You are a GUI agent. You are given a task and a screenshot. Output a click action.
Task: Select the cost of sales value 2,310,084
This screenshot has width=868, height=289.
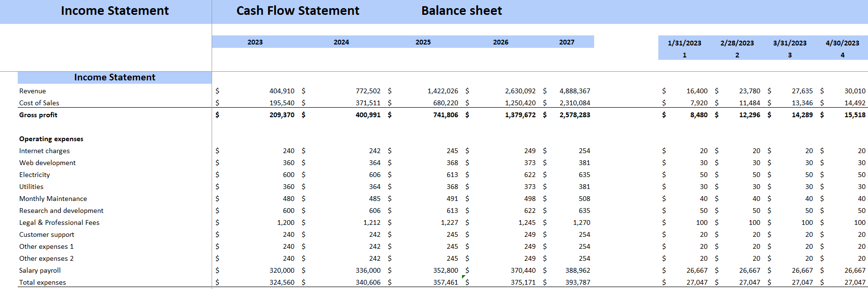click(x=575, y=103)
